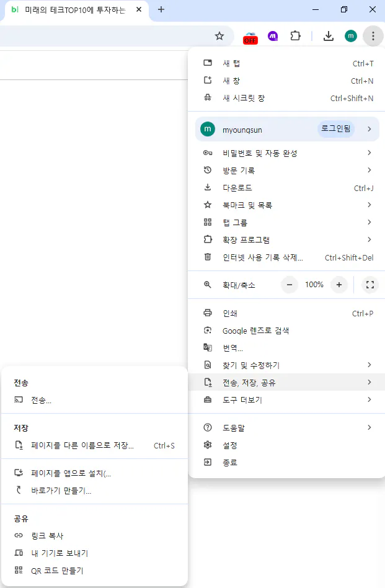Open 도움말 menu

pyautogui.click(x=286, y=427)
